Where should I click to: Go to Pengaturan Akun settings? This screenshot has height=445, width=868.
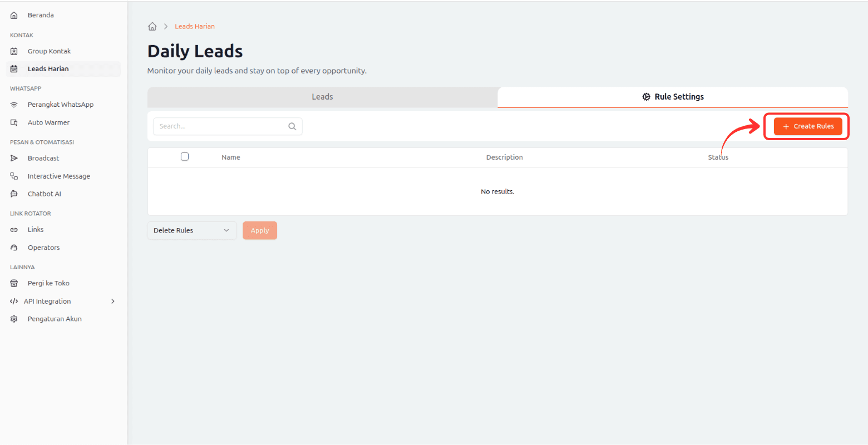55,319
